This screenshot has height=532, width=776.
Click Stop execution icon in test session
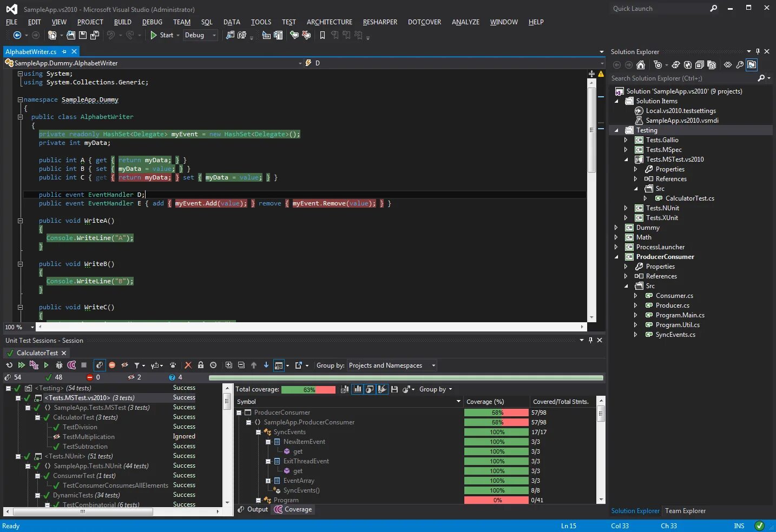(x=84, y=365)
